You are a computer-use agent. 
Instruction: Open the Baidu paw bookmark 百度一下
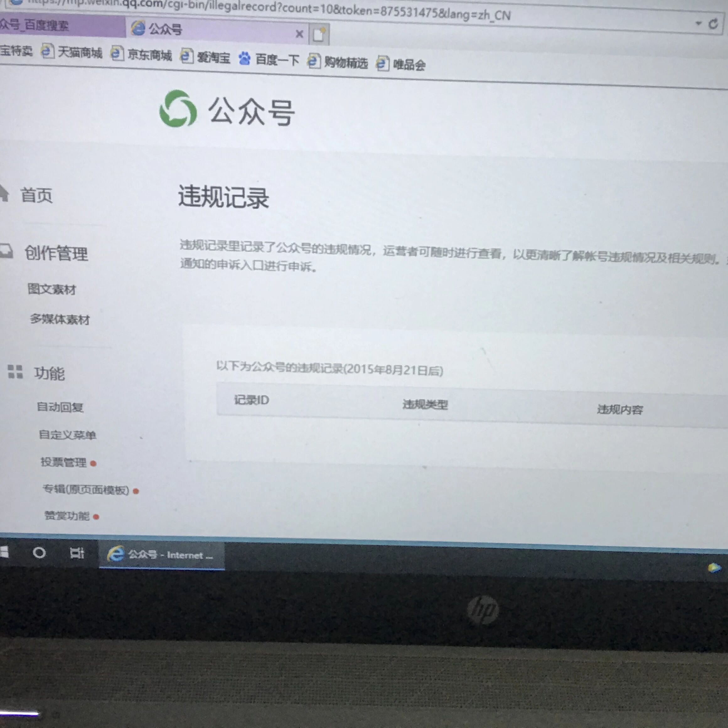tap(269, 59)
